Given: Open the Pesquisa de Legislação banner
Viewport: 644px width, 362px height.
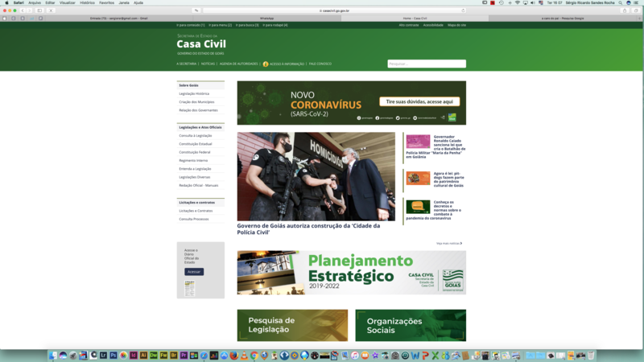Looking at the screenshot, I should click(292, 325).
